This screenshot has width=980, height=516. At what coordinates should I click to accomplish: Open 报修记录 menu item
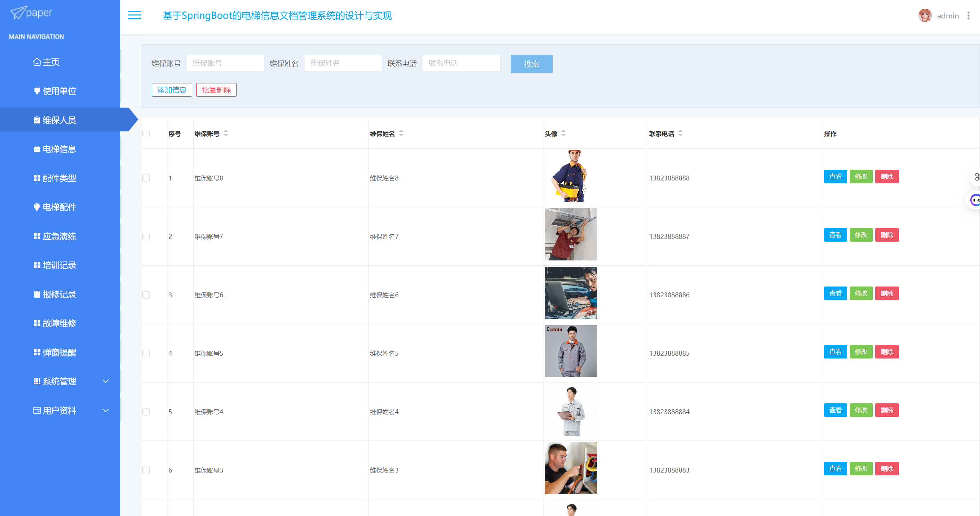[60, 295]
